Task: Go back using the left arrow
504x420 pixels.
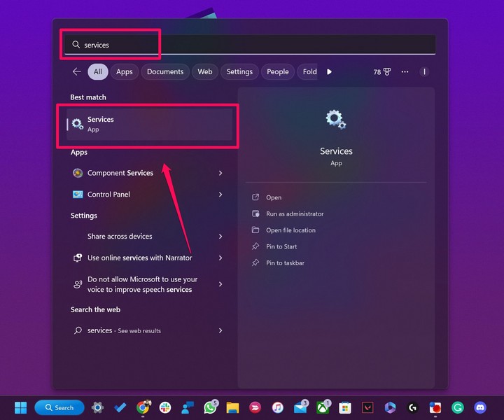Action: 76,71
